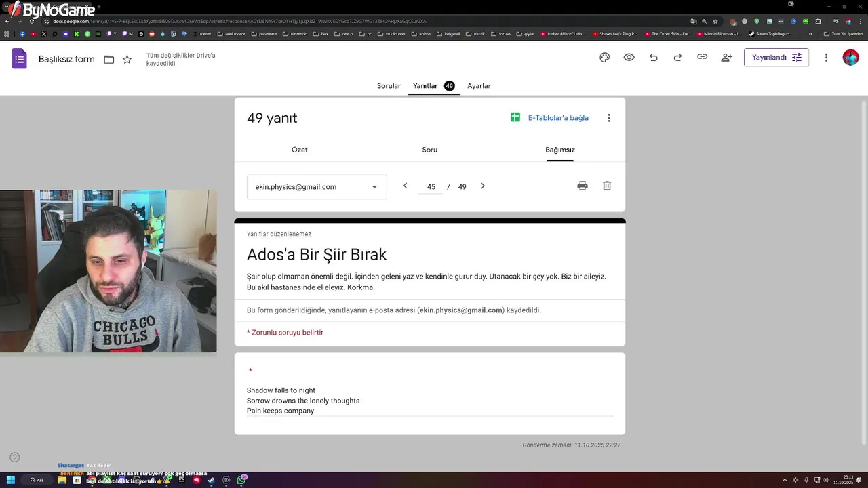Click the poem line Shadow falls to night

(281, 390)
